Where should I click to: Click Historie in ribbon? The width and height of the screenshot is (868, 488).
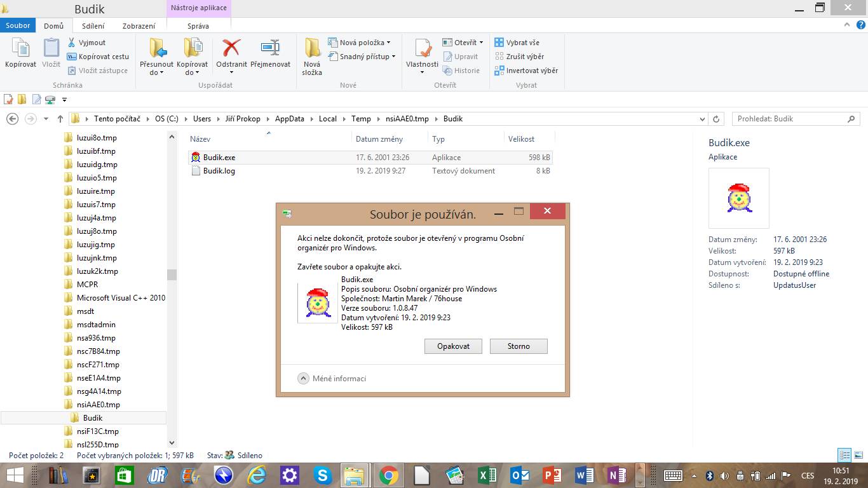[x=461, y=71]
